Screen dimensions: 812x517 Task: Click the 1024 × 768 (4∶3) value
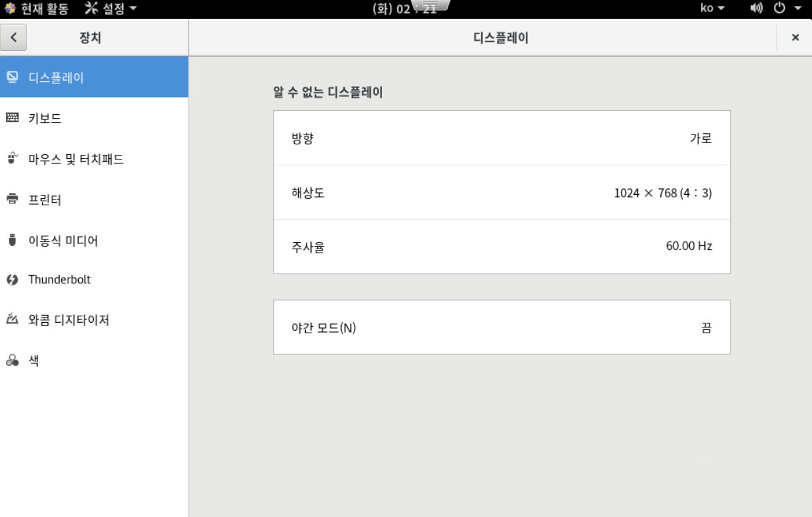coord(663,193)
